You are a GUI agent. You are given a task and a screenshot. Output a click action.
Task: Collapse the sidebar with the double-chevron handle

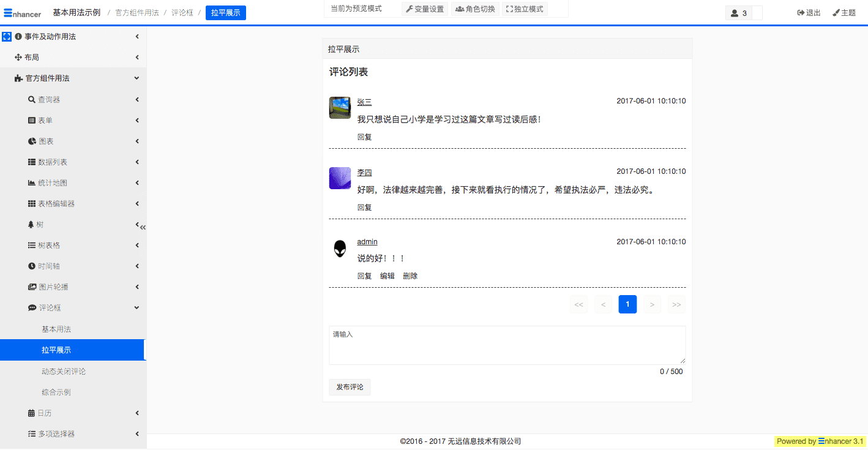143,227
